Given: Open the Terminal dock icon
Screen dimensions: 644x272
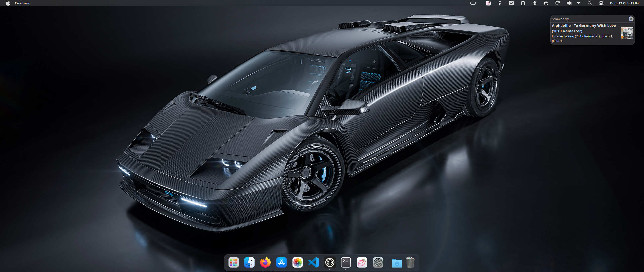Looking at the screenshot, I should 346,263.
